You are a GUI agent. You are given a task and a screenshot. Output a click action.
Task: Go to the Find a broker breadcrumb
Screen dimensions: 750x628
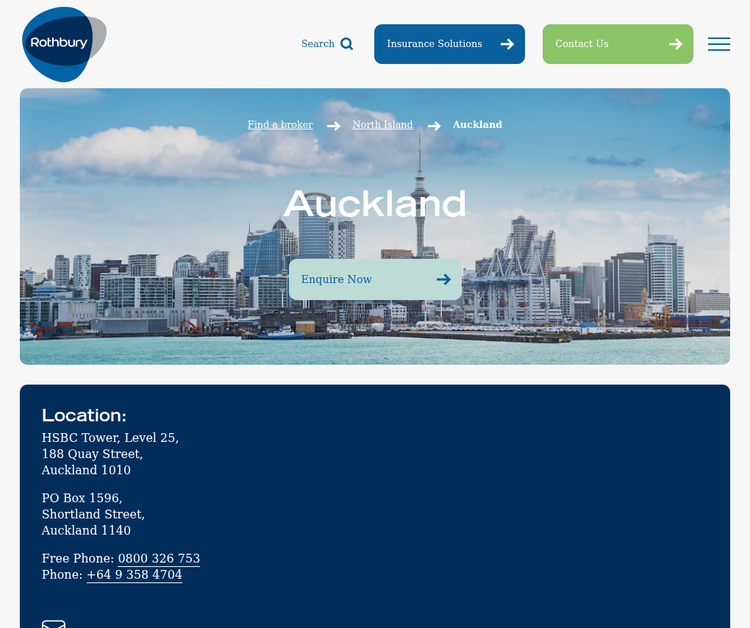point(280,125)
